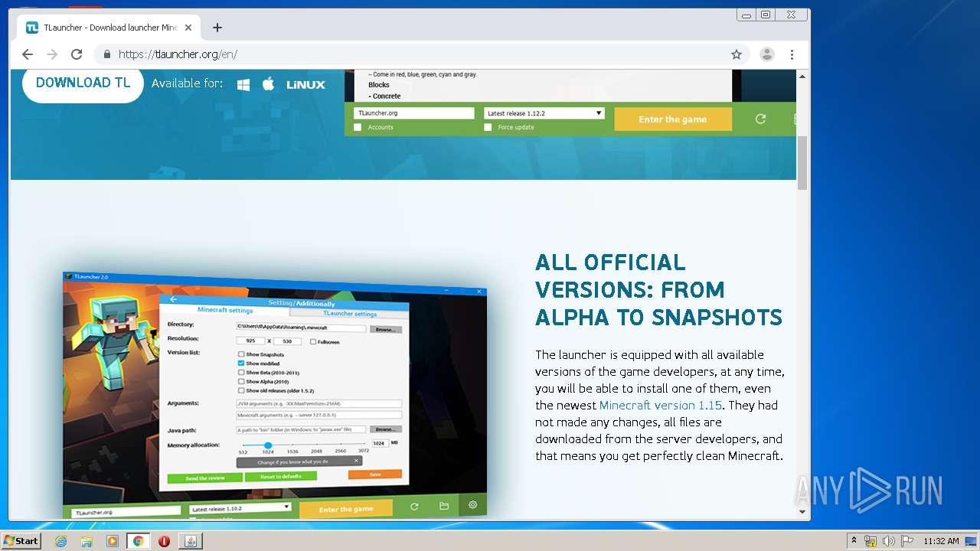Toggle the Fullscreen checkbox
The height and width of the screenshot is (551, 980).
(x=313, y=341)
